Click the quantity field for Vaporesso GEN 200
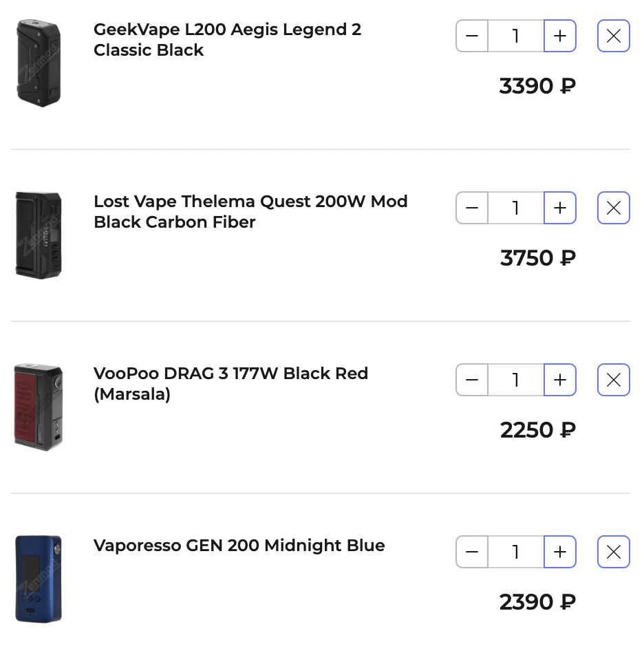 tap(515, 552)
